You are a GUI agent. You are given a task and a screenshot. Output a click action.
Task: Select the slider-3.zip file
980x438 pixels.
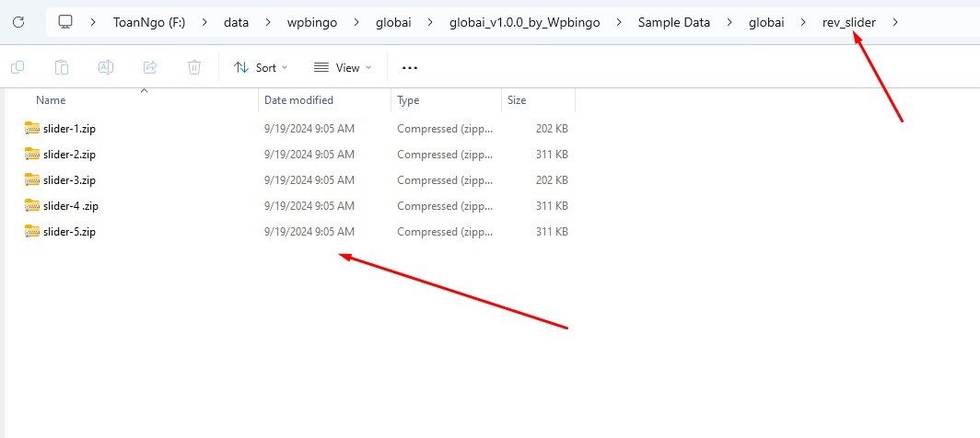coord(69,180)
